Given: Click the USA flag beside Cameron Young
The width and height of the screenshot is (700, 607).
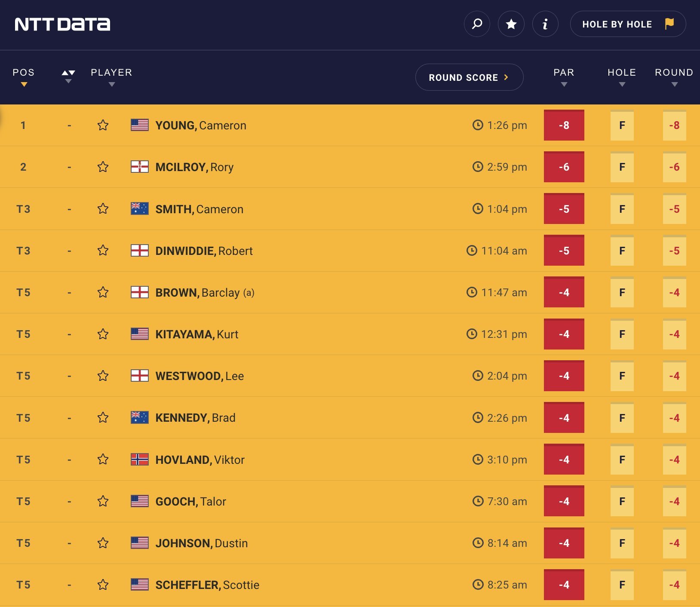Looking at the screenshot, I should click(x=140, y=125).
